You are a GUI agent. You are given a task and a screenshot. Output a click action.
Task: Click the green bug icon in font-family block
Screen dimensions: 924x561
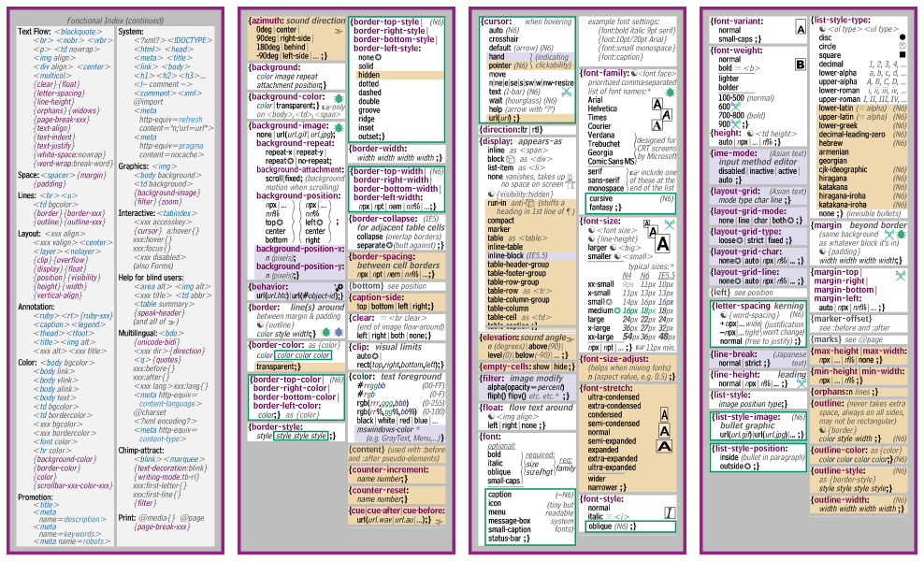tap(670, 93)
